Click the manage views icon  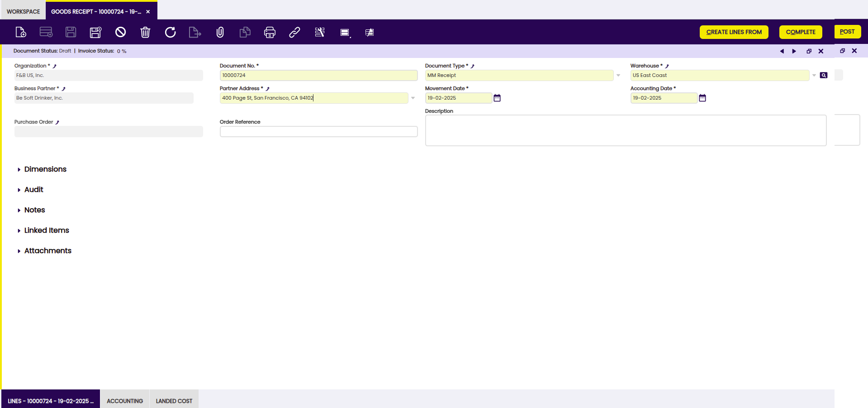(x=345, y=33)
